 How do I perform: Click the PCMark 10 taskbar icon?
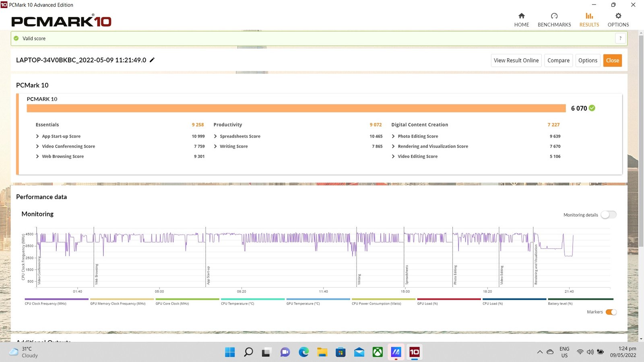[x=414, y=352]
